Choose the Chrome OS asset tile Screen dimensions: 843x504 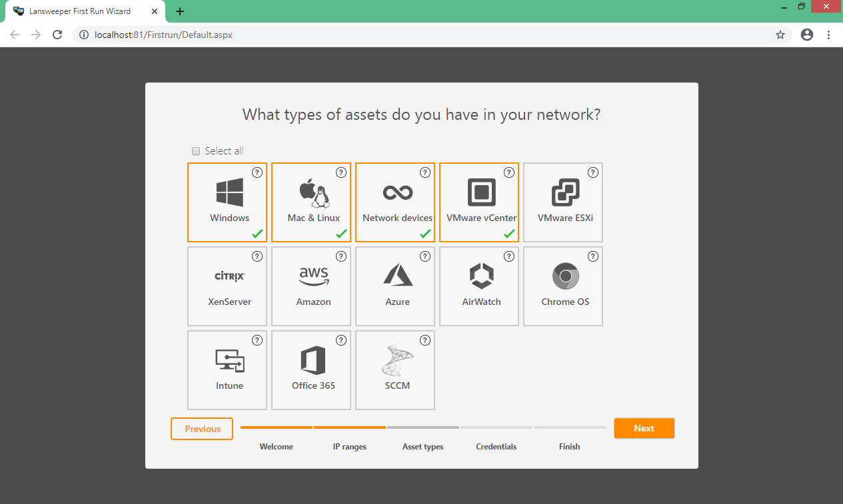pyautogui.click(x=563, y=286)
